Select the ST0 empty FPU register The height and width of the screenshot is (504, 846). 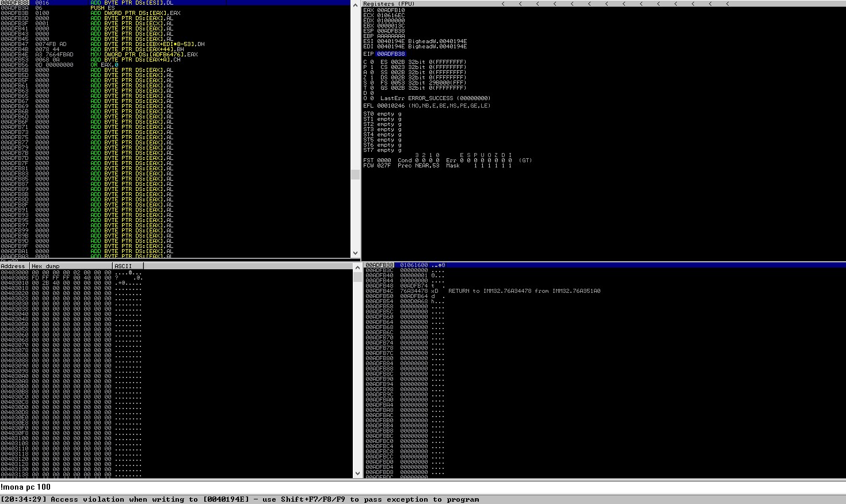click(x=382, y=114)
